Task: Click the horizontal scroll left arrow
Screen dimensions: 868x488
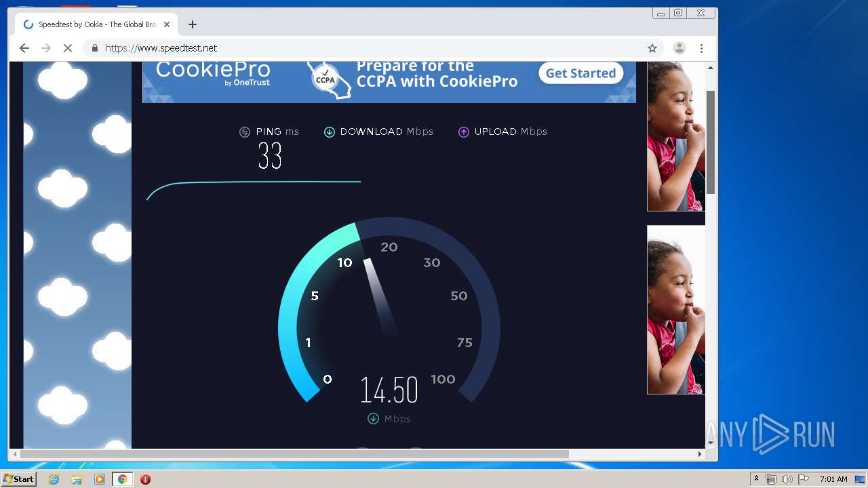Action: 14,454
